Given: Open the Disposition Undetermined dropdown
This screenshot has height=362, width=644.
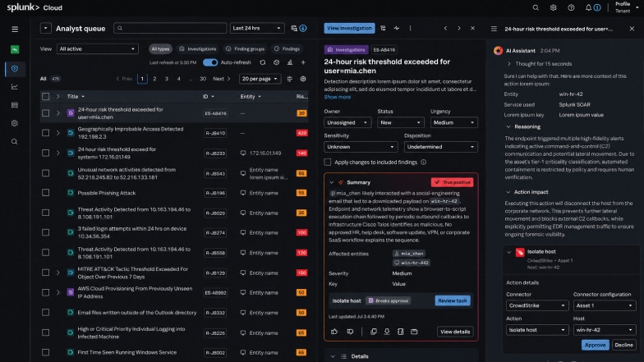Looking at the screenshot, I should (x=440, y=147).
